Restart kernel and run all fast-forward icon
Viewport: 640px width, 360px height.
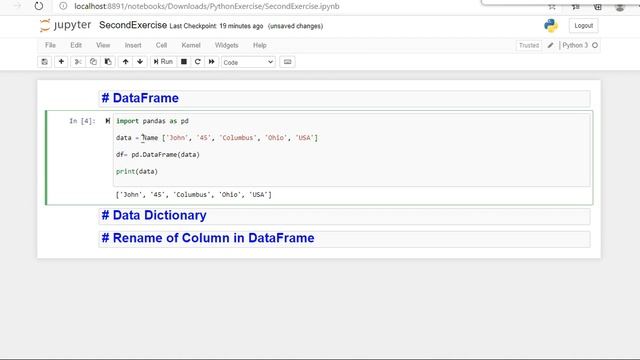(x=211, y=62)
